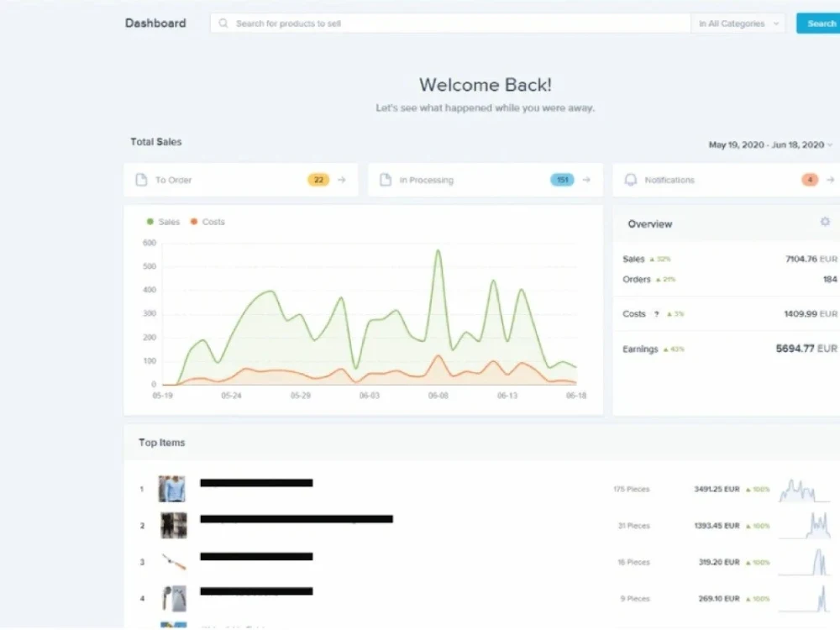This screenshot has height=630, width=840.
Task: Click the Orders count 184
Action: click(x=830, y=280)
